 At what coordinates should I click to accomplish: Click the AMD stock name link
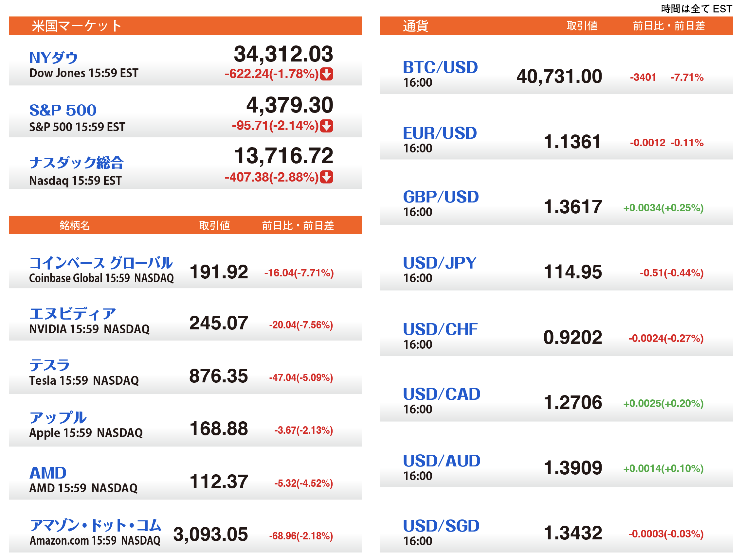[x=48, y=473]
